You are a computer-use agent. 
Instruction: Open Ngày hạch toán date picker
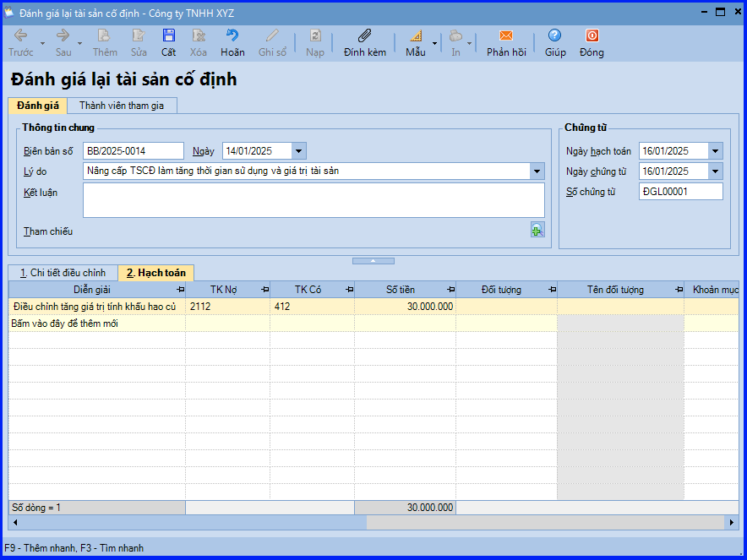pos(716,151)
